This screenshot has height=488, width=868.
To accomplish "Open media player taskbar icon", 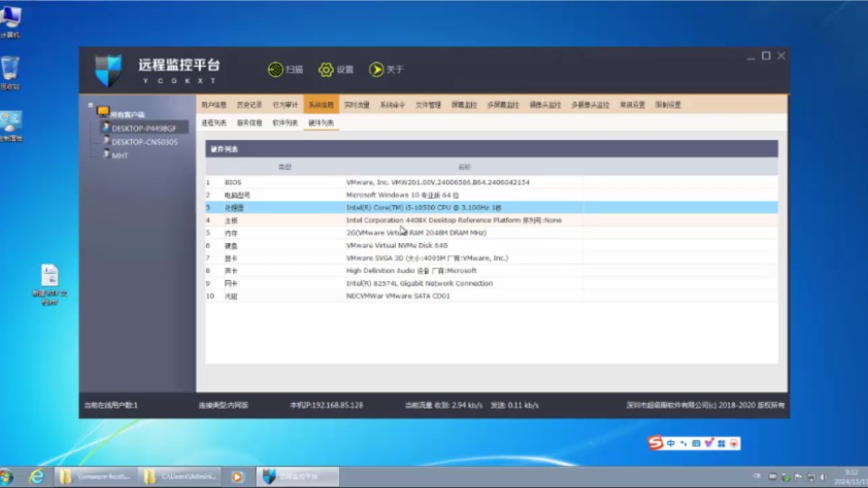I will click(x=238, y=476).
